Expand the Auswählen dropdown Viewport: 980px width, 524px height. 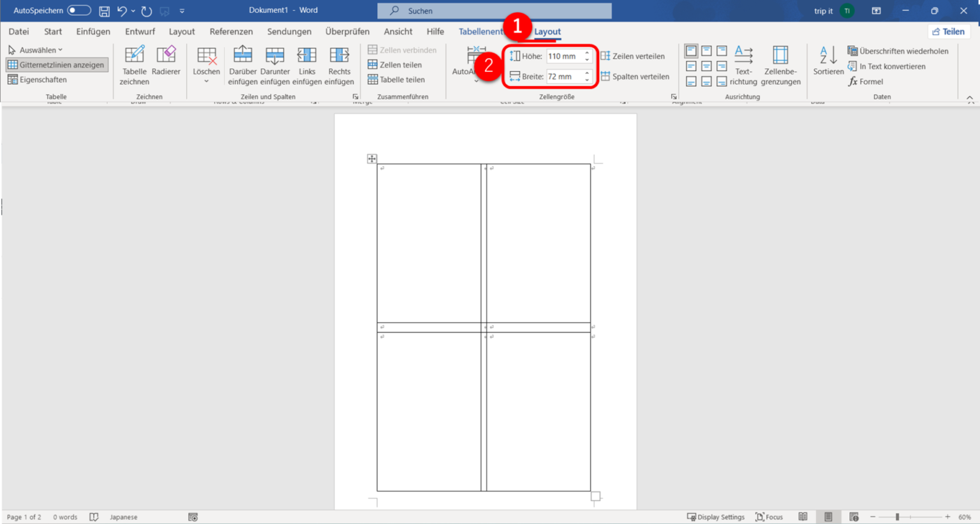coord(35,50)
